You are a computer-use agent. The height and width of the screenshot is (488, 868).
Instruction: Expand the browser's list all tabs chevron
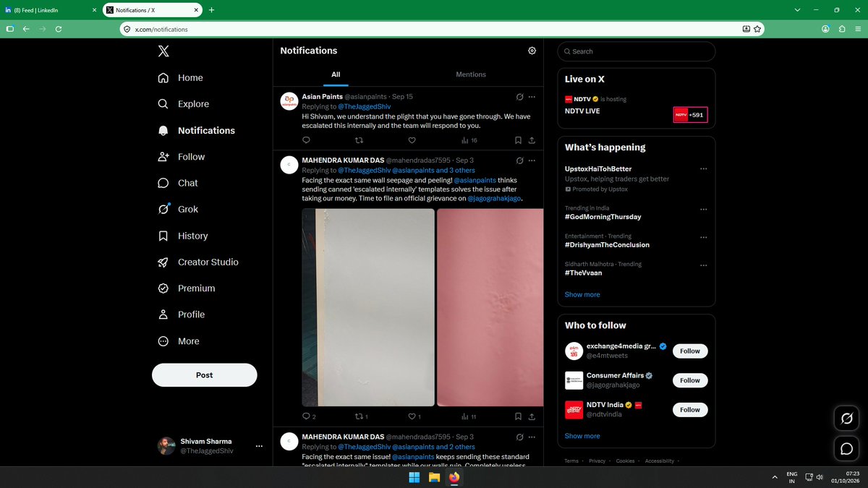(797, 10)
